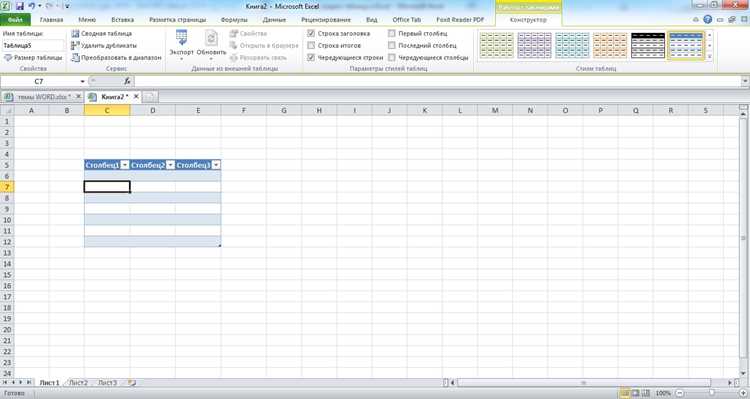Viewport: 750px width, 399px height.
Task: Switch to темы WORD.xlsx document tab
Action: (43, 97)
